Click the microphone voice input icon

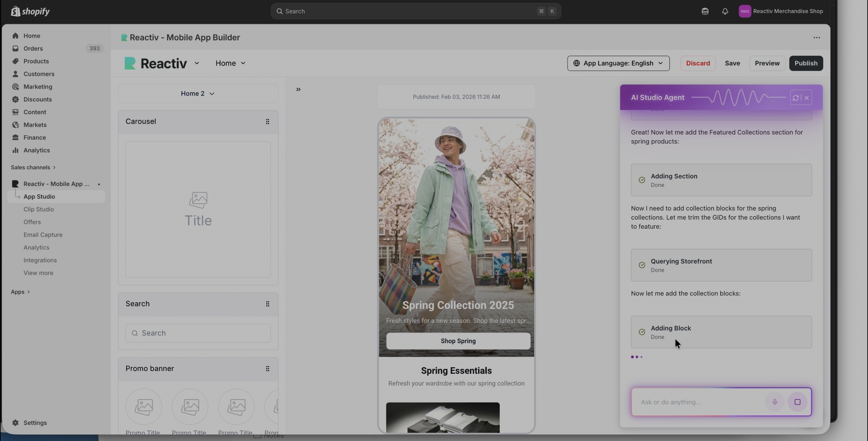[x=775, y=402]
